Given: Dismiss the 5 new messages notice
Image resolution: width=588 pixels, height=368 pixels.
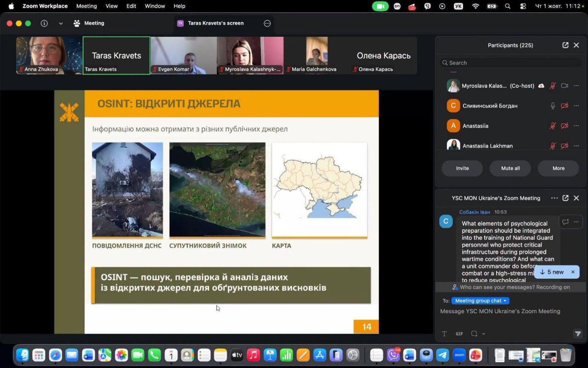Looking at the screenshot, I should pos(573,272).
